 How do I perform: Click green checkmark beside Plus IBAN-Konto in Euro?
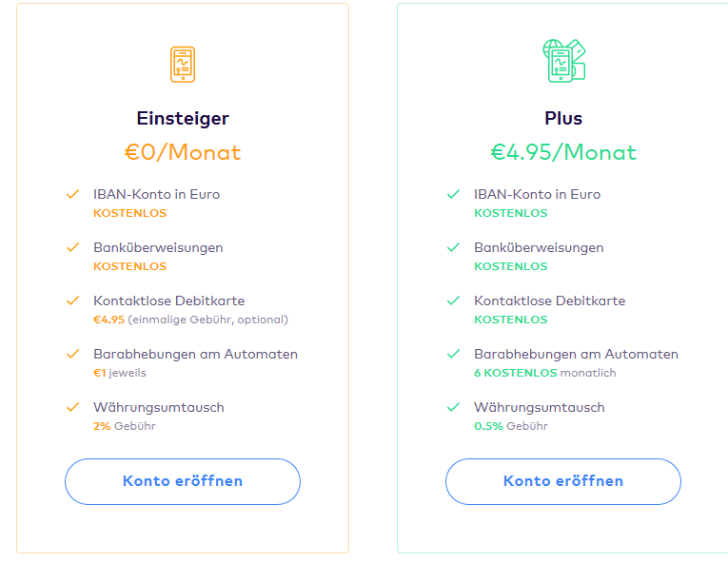(453, 194)
